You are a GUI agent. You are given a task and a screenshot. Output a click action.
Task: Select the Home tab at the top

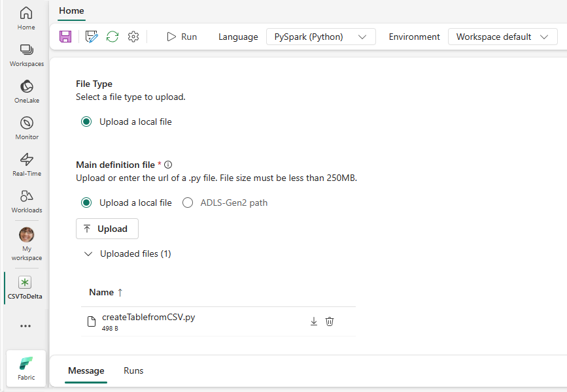click(71, 10)
